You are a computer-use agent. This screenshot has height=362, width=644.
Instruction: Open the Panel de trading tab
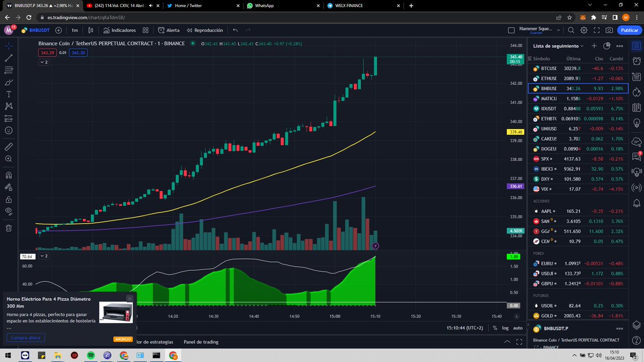[201, 342]
